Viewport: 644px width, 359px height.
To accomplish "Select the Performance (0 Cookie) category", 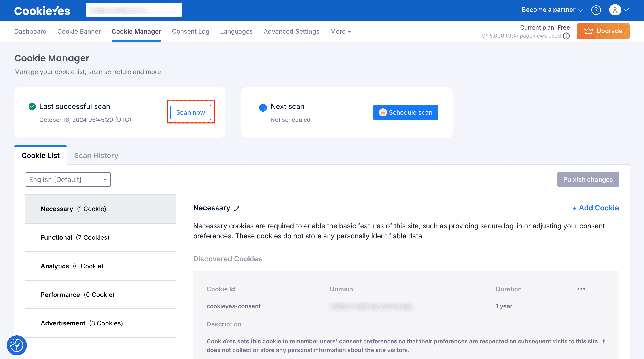I will click(101, 294).
